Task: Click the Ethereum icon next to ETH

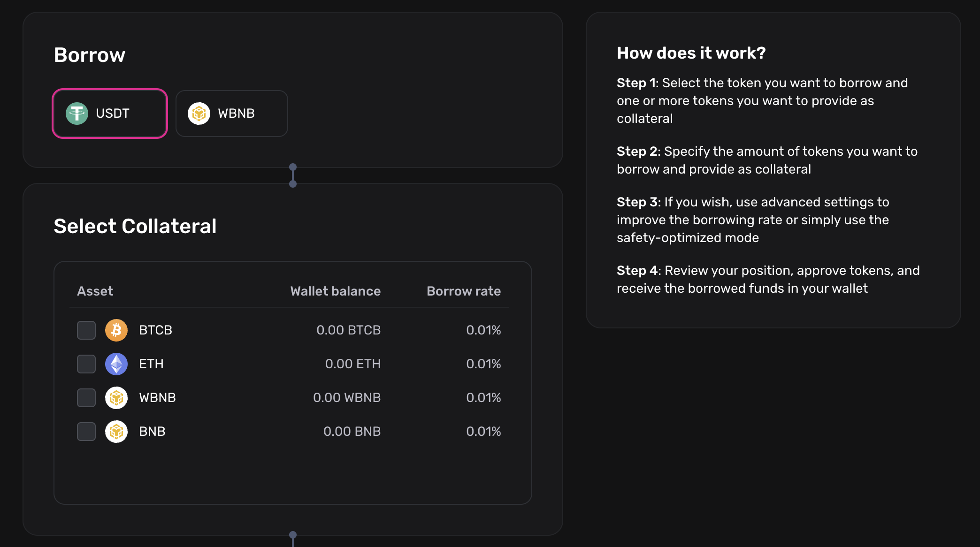Action: tap(116, 364)
